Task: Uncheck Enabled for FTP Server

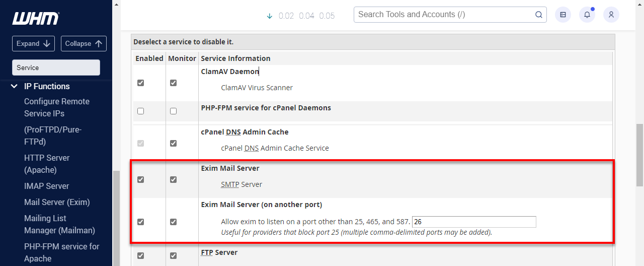Action: 140,255
